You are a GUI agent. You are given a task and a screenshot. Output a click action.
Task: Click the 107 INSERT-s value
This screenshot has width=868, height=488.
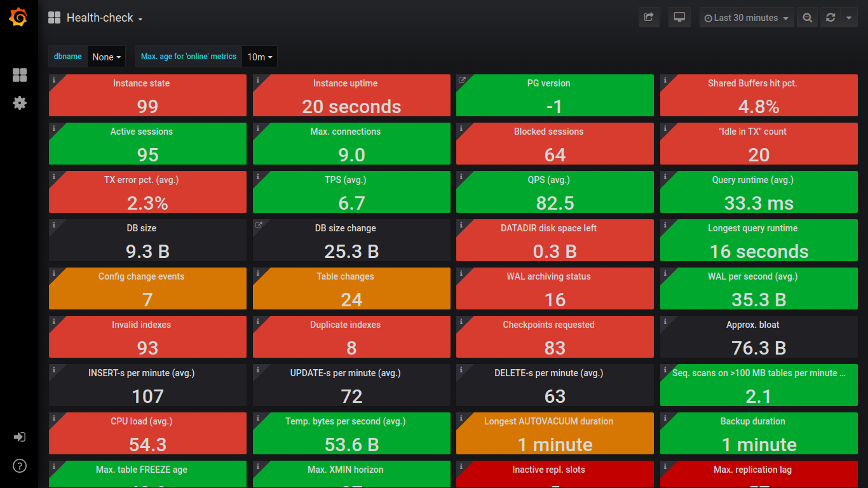point(147,396)
